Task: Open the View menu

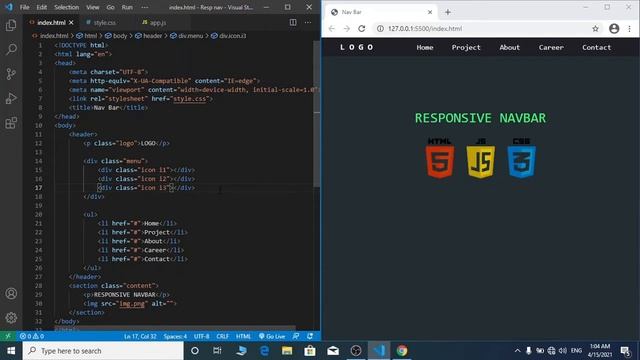Action: [93, 7]
